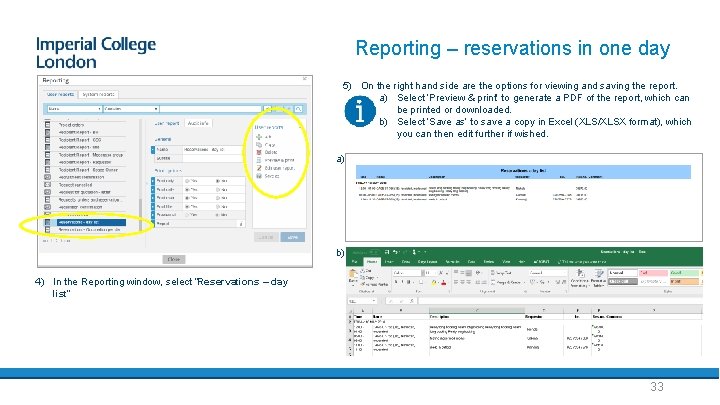Click the Cancel button in Reporting window
Screen dimensions: 720x405
(x=266, y=237)
